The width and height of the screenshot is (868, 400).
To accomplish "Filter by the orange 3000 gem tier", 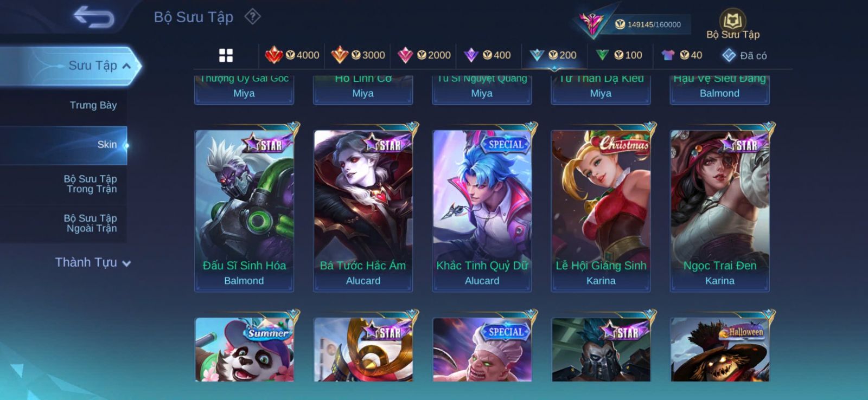I will click(358, 55).
